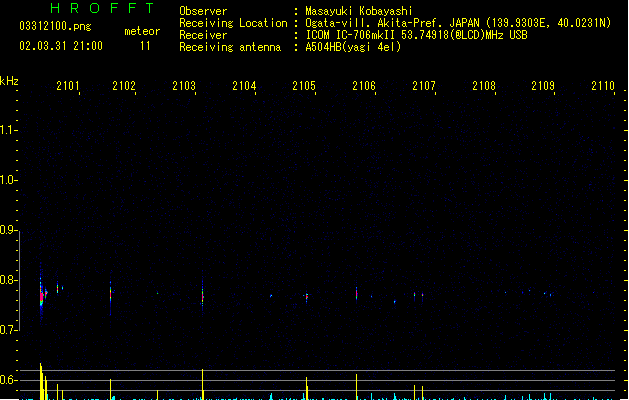The image size is (629, 400).
Task: Click the 2102 time marker
Action: pyautogui.click(x=124, y=86)
